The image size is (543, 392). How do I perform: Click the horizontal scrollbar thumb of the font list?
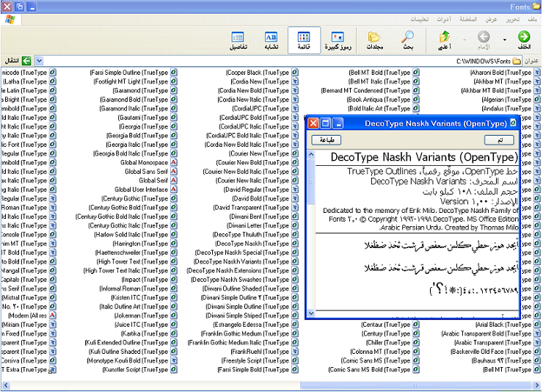[416, 385]
